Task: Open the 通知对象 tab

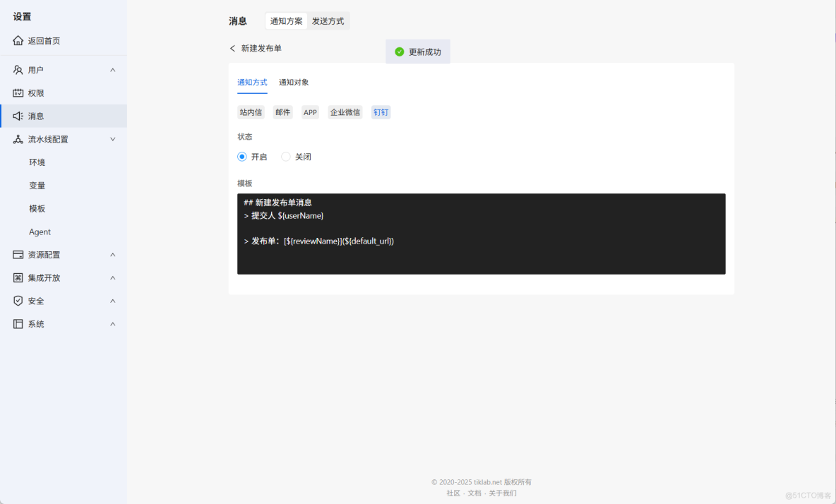Action: tap(293, 82)
